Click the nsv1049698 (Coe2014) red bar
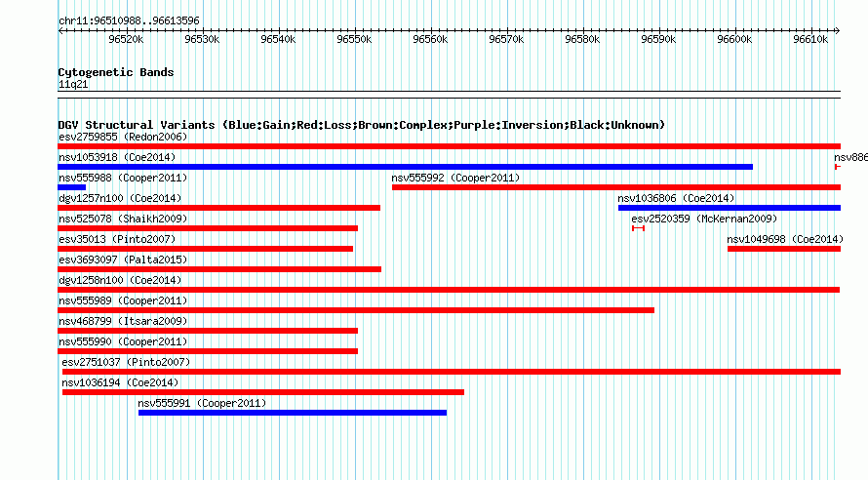The width and height of the screenshot is (868, 480). 784,249
